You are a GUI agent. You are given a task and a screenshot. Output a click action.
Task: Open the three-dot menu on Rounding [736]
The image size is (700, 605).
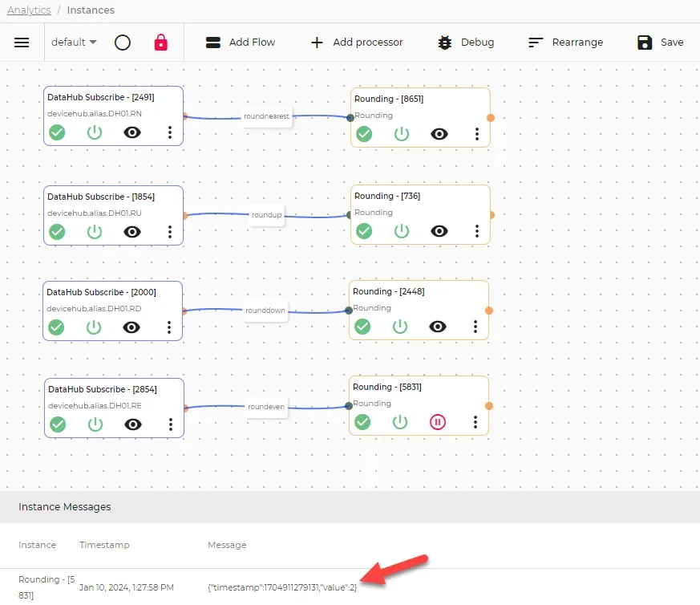pyautogui.click(x=477, y=231)
